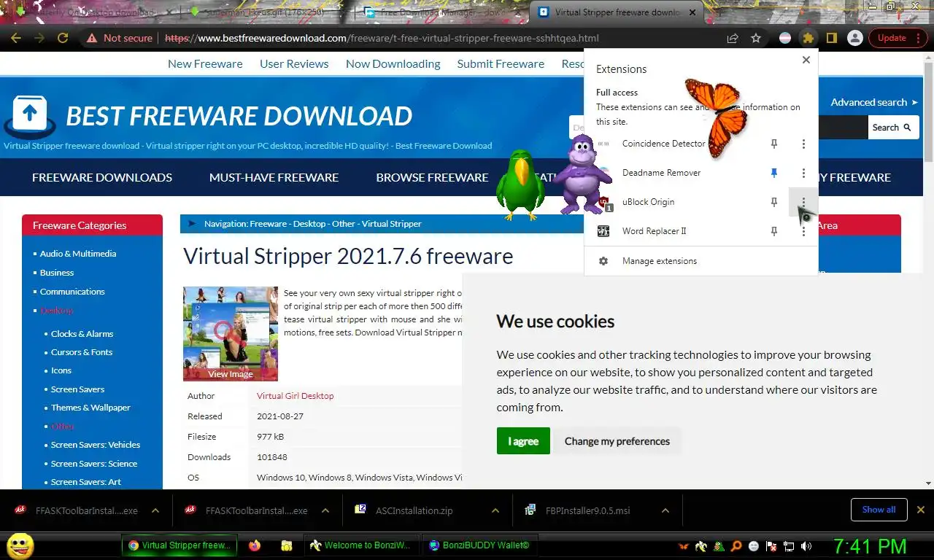
Task: Bookmark this page with the star icon
Action: click(x=756, y=38)
